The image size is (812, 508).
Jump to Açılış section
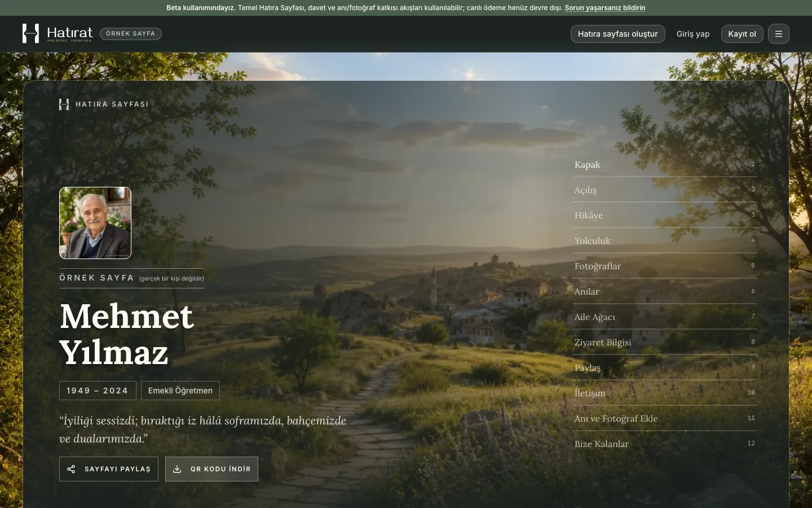click(664, 190)
